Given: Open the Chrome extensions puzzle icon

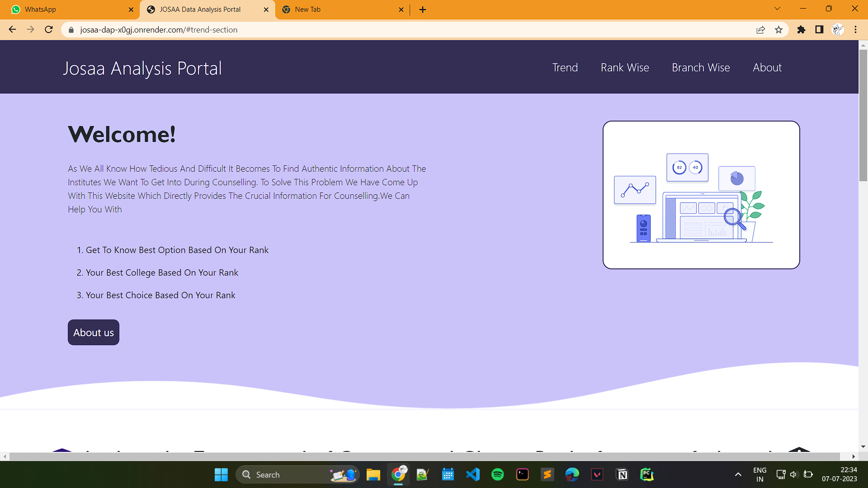Looking at the screenshot, I should point(801,30).
